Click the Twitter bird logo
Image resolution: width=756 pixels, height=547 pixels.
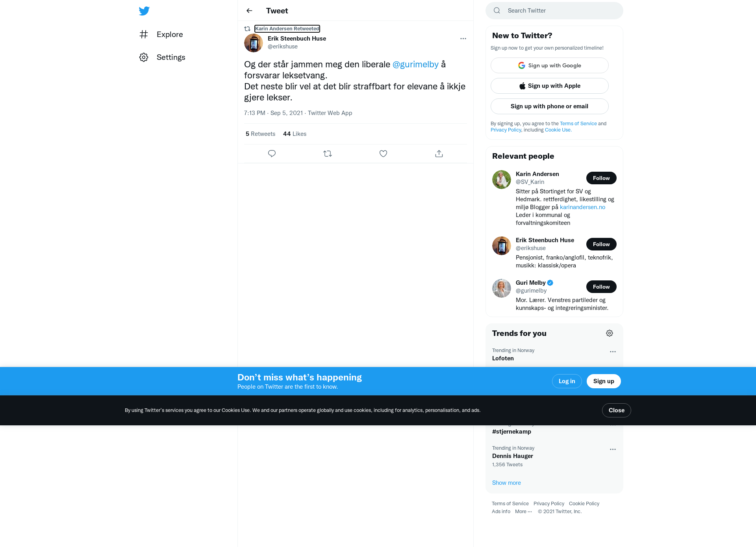[x=144, y=11]
